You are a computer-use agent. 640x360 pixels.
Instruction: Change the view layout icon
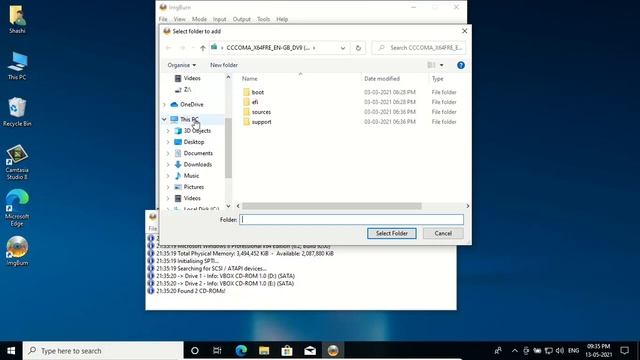431,65
